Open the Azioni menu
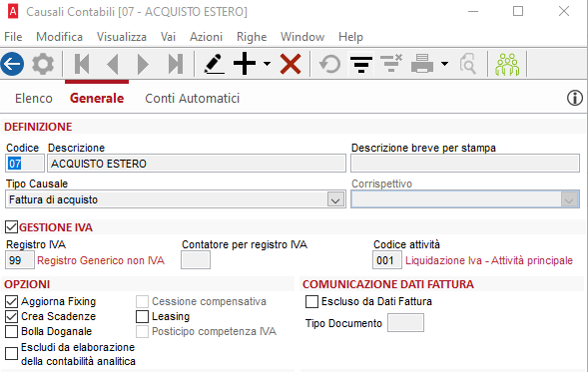This screenshot has width=588, height=372. (206, 37)
